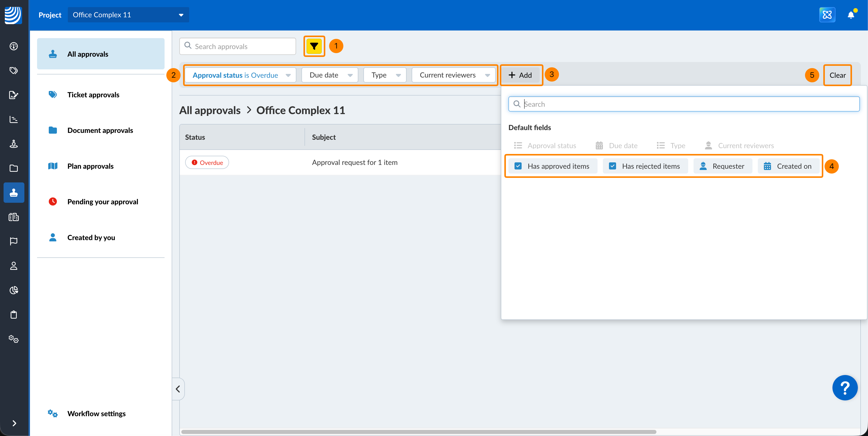
Task: Open the Project Office Complex 11 dropdown
Action: [x=128, y=15]
